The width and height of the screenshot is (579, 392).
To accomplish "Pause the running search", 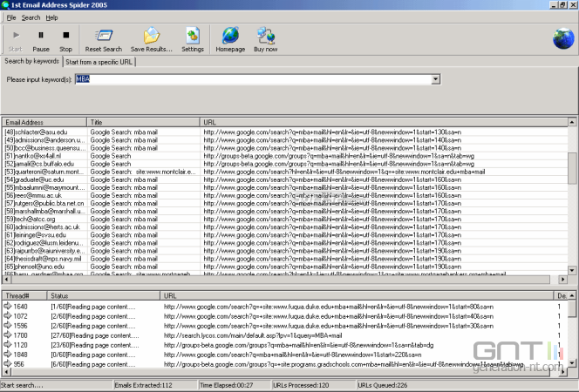I will [41, 41].
